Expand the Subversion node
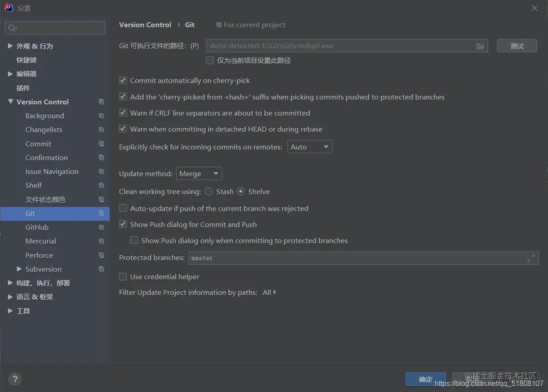Viewport: 548px width, 392px height. [19, 269]
